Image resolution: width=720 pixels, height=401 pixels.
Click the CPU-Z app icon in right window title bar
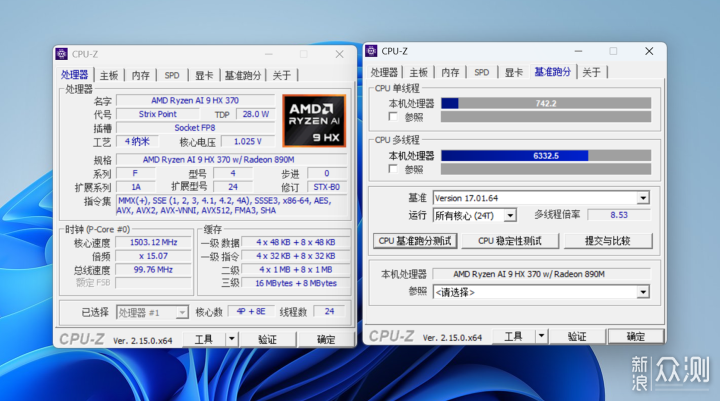371,51
